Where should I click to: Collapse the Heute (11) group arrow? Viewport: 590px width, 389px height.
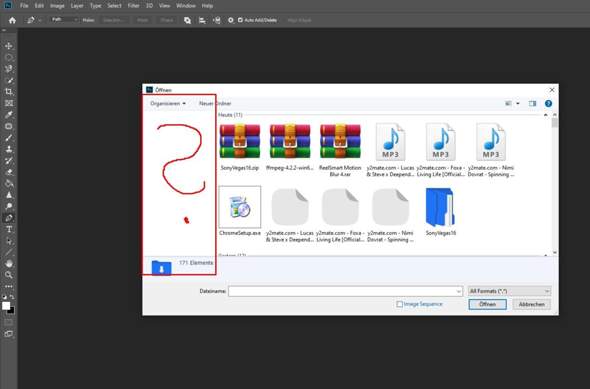[x=546, y=115]
